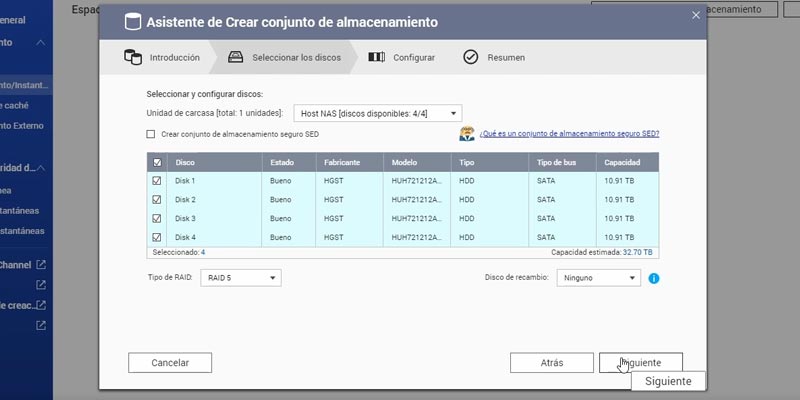Sort by the Fabricante column header
This screenshot has width=800, height=400.
(349, 162)
